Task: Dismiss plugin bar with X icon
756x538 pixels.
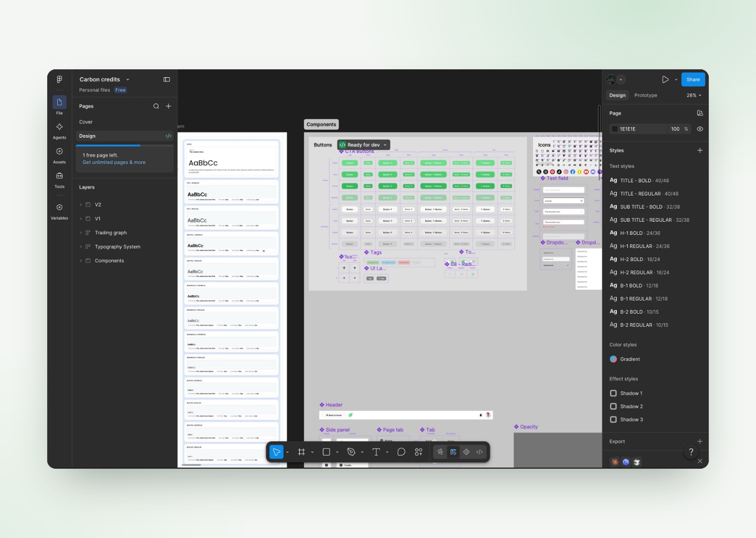Action: tap(700, 461)
